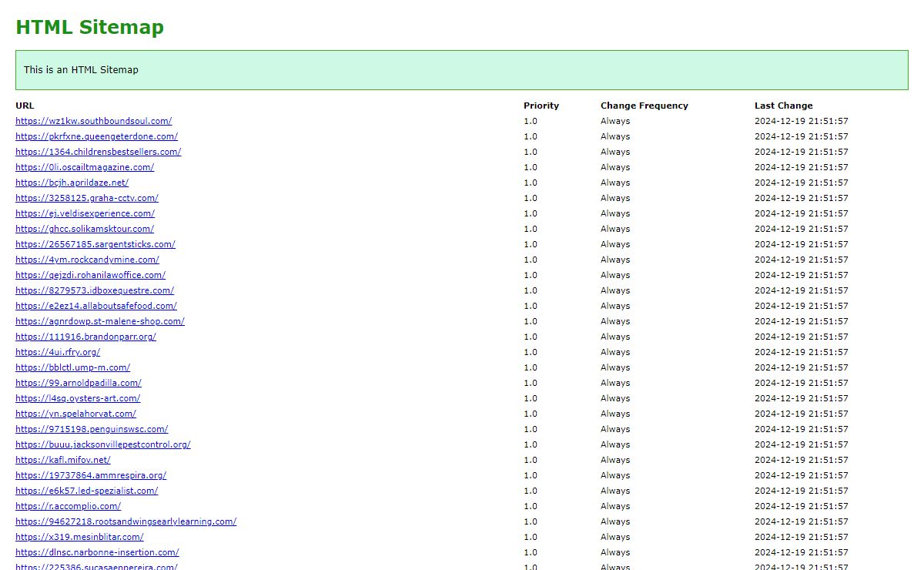Open the r.accomplio.com link
Screen dimensions: 924x570
[68, 506]
